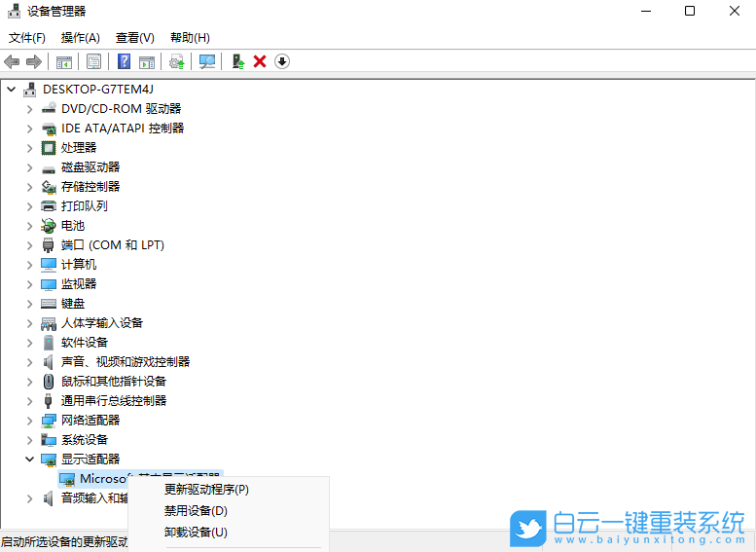Click the 磁盘驱动器 disk drive icon
756x552 pixels.
point(49,168)
